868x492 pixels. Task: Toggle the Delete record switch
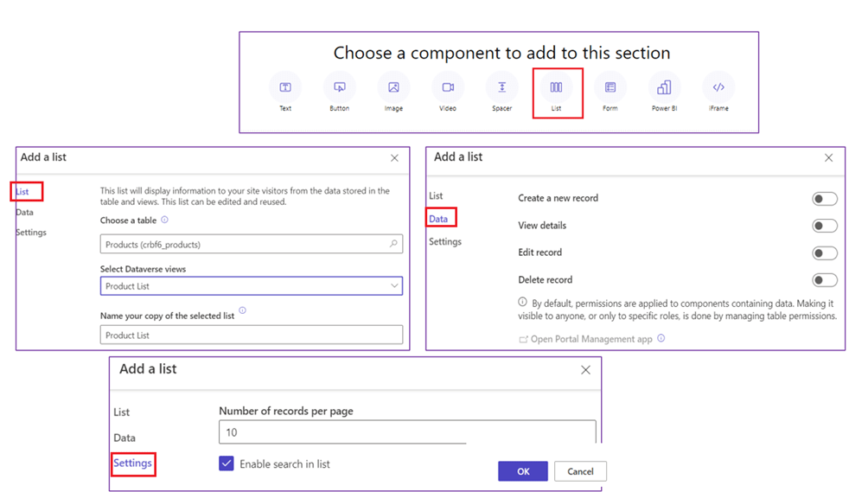click(x=824, y=280)
